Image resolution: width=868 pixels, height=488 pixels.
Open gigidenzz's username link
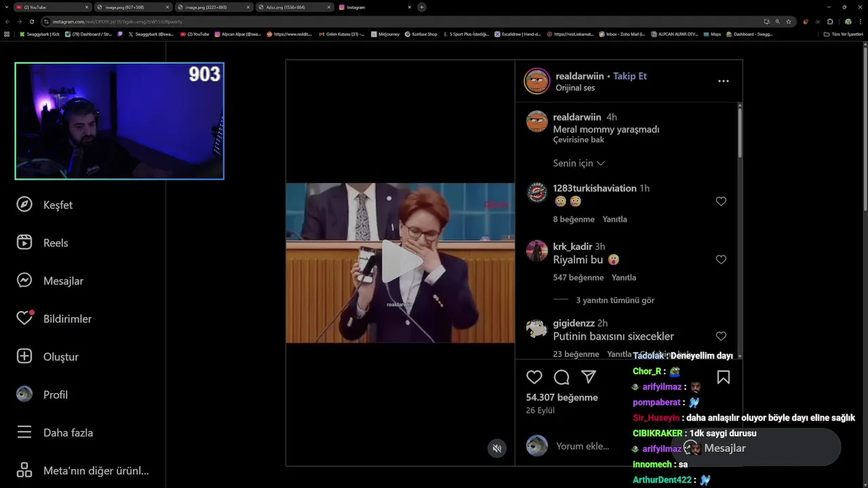pyautogui.click(x=574, y=323)
